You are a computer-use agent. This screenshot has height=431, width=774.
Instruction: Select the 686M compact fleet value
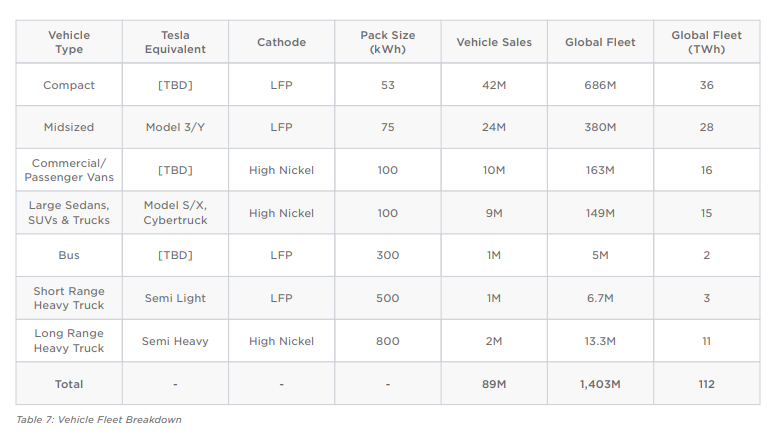coord(600,85)
